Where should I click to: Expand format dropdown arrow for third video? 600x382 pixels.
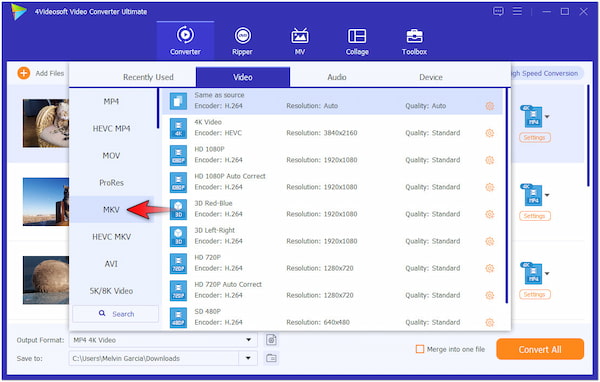(547, 273)
